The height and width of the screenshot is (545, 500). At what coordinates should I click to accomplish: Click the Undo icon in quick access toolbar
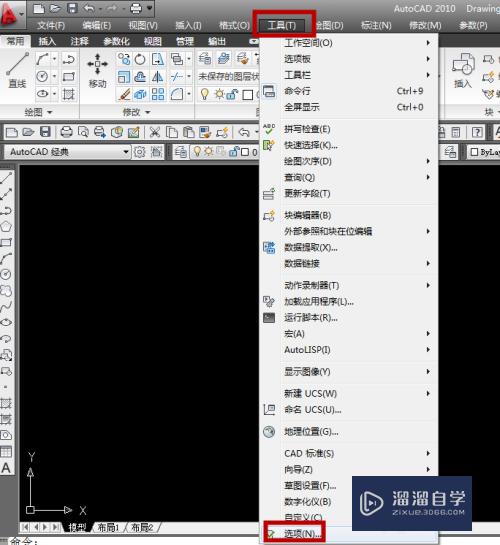(89, 8)
